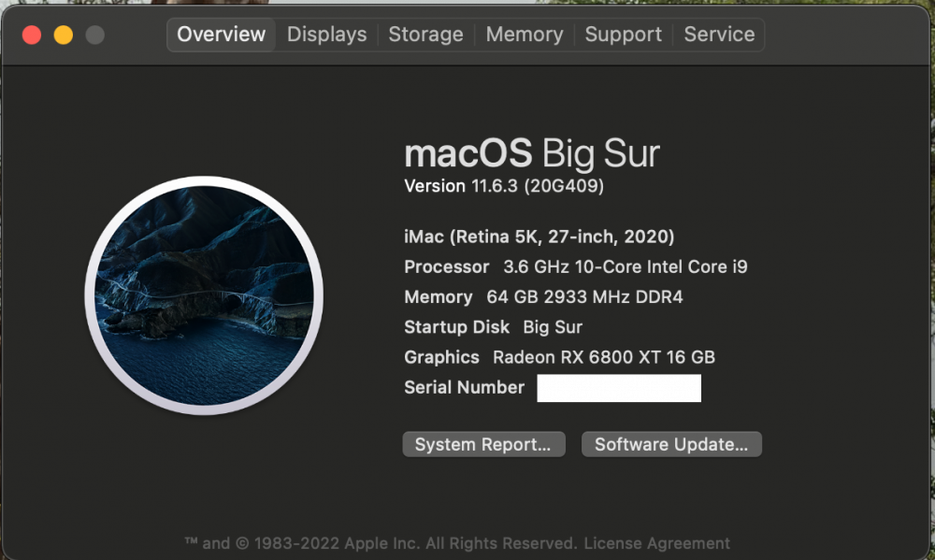
Task: Select the Storage tab
Action: pos(425,35)
